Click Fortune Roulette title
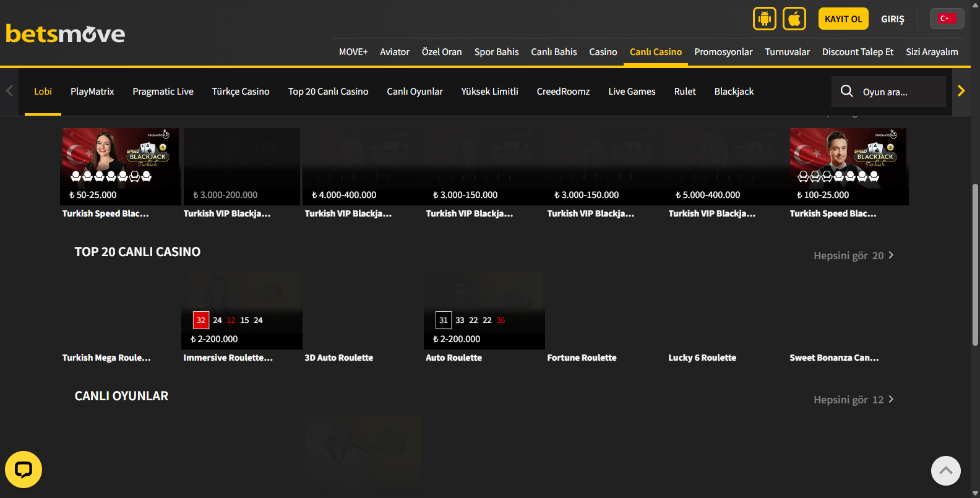 pyautogui.click(x=582, y=358)
